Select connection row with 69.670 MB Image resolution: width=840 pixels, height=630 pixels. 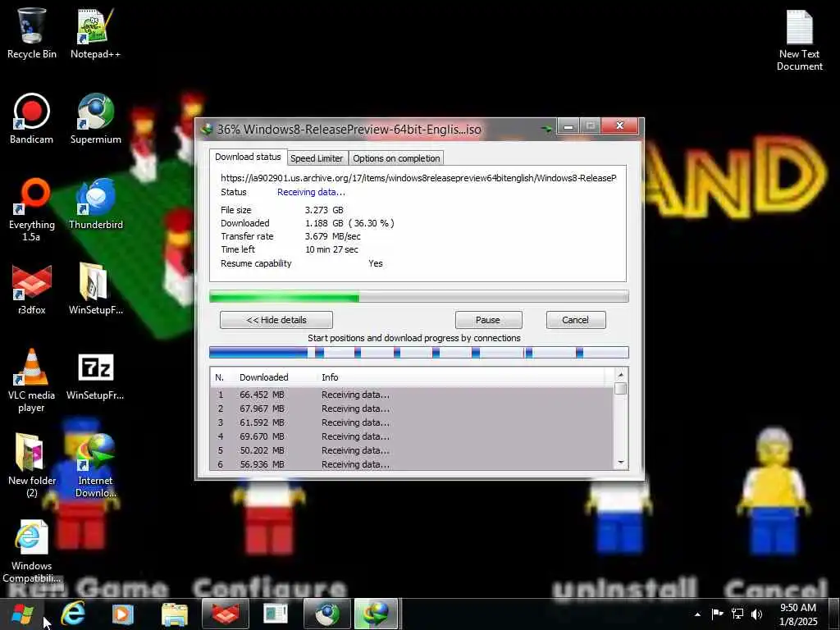(413, 436)
